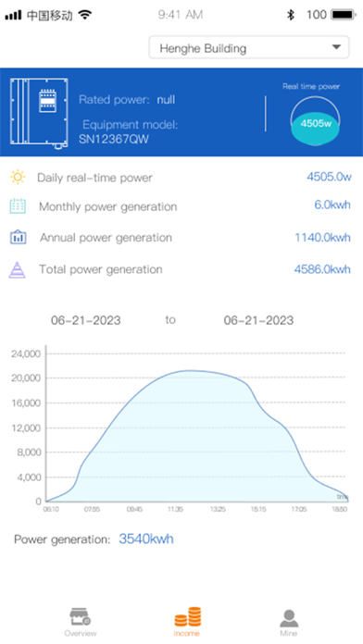Tap the 20,000 y-axis label

click(26, 378)
